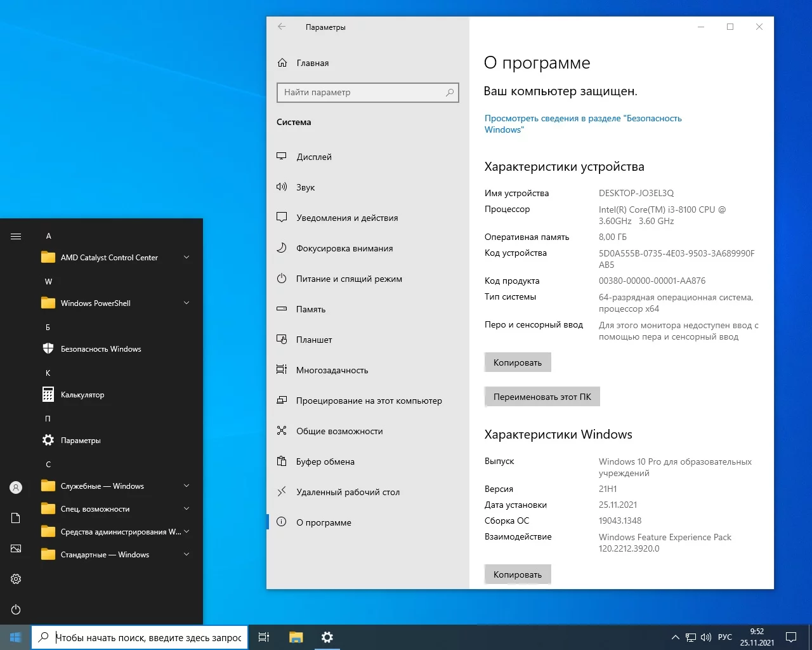Viewport: 812px width, 650px height.
Task: Click the volume icon in system tray
Action: 706,637
